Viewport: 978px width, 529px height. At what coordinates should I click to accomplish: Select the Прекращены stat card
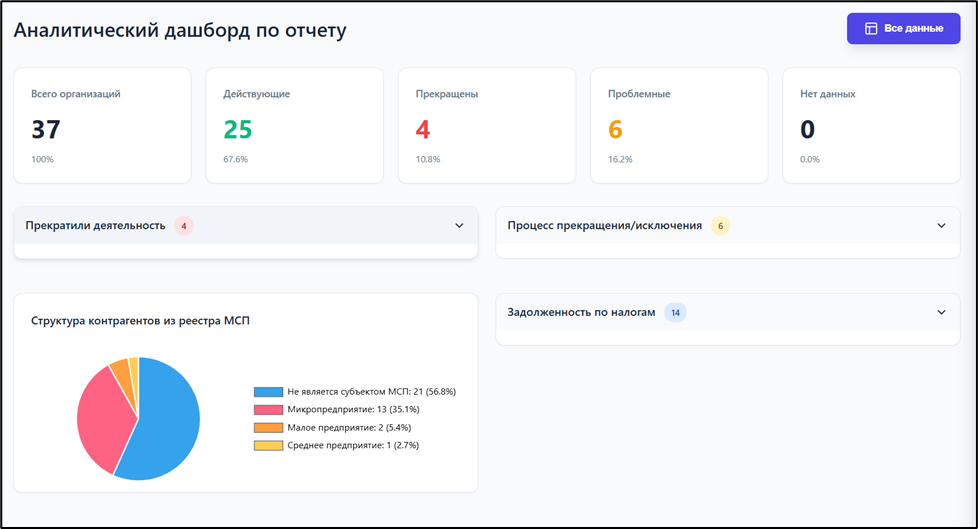[486, 126]
